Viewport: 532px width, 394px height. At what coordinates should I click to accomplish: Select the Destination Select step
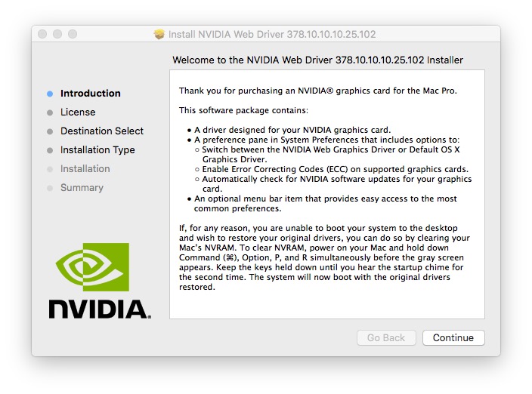(x=102, y=131)
